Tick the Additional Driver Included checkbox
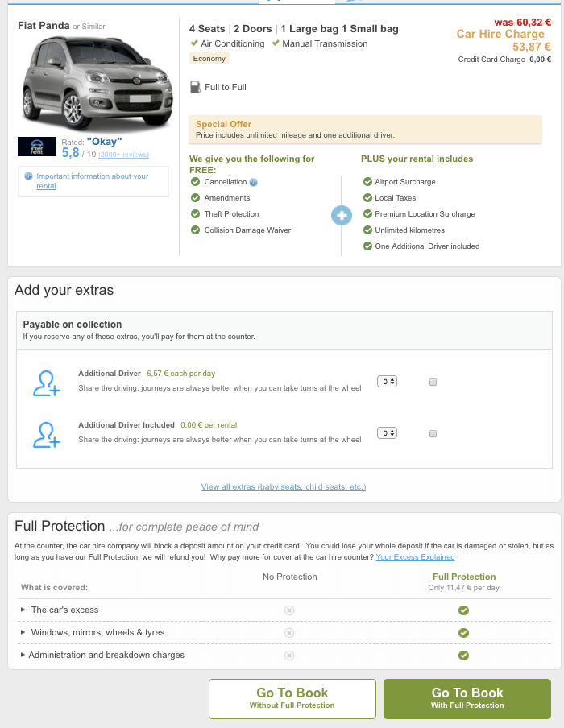The width and height of the screenshot is (564, 728). point(433,433)
